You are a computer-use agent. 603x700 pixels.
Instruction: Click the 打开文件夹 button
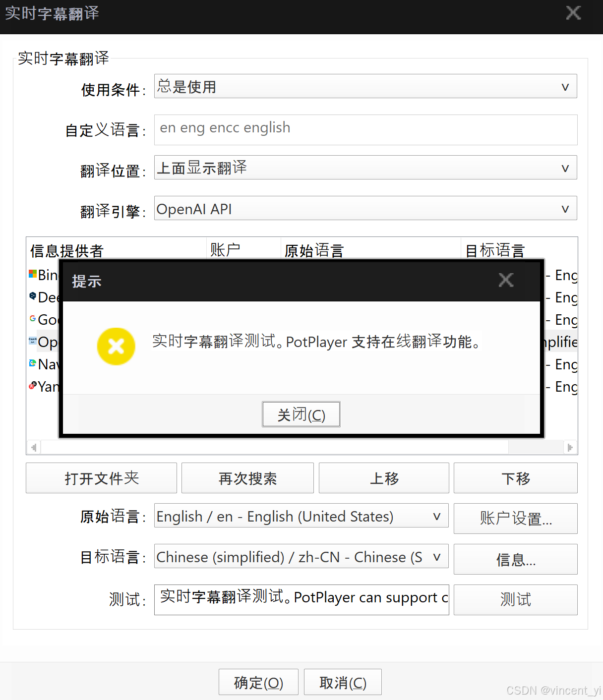tap(101, 478)
